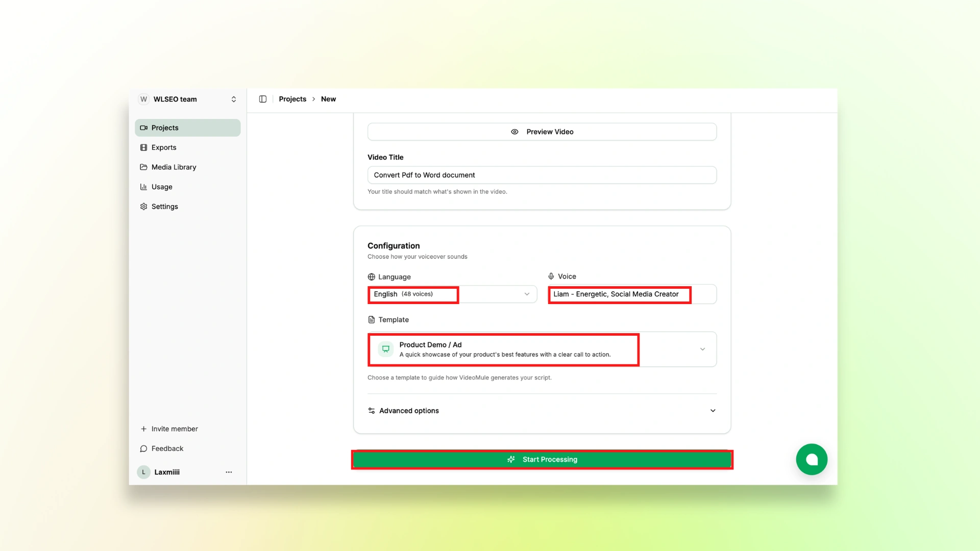Click the Video Title text field
Viewport: 980px width, 551px height.
coord(542,175)
